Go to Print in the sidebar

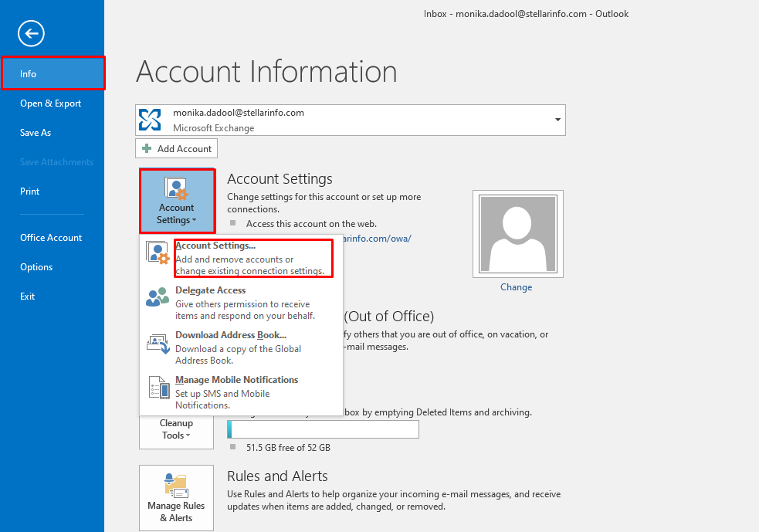coord(30,191)
